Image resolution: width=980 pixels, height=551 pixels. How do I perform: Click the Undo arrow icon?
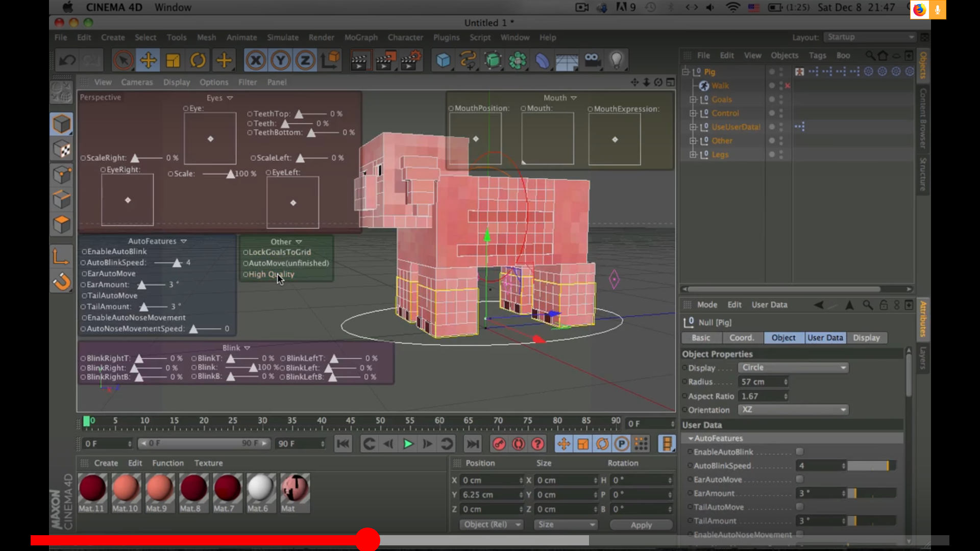[67, 60]
